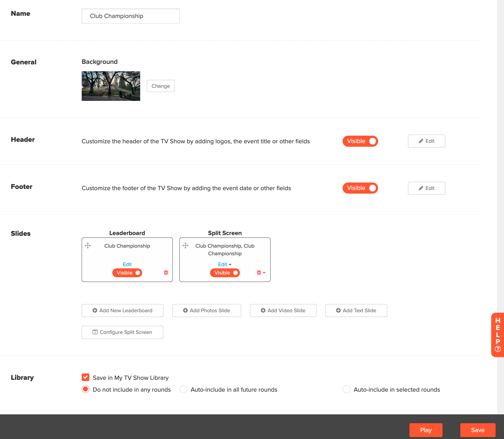
Task: Open the HELP side tab
Action: (x=498, y=335)
